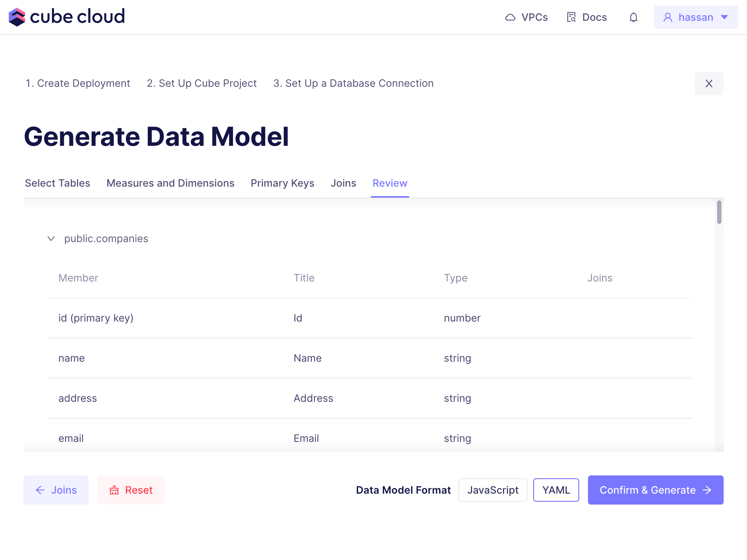
Task: Select the address member cell
Action: 78,398
